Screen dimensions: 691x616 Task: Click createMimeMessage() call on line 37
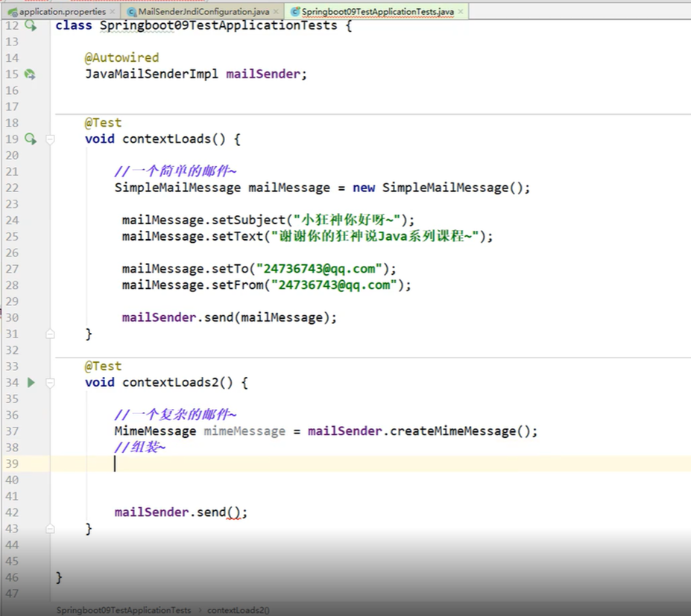[460, 431]
